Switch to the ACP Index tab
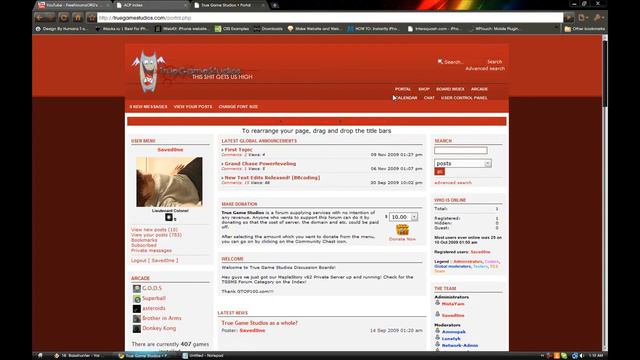Viewport: 640px width, 360px height. click(150, 5)
